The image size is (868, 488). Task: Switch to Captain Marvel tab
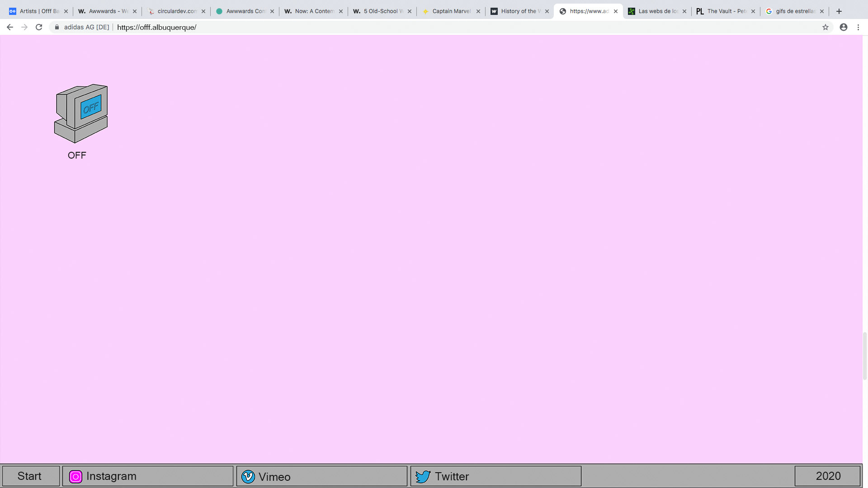451,11
